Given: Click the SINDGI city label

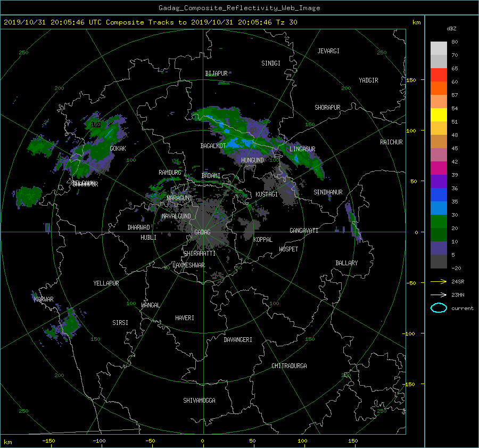Looking at the screenshot, I should click(x=271, y=63).
